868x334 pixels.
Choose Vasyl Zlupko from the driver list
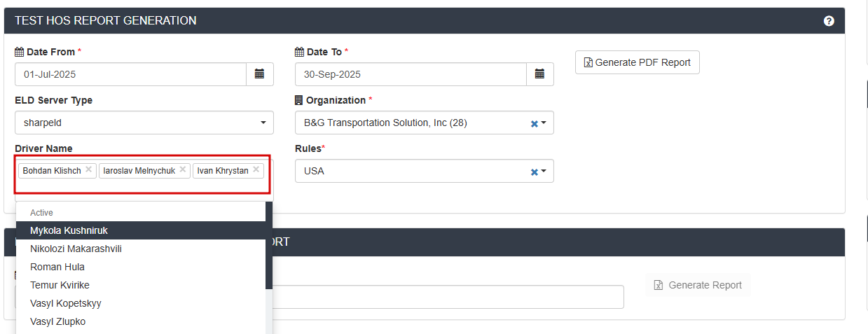coord(58,321)
